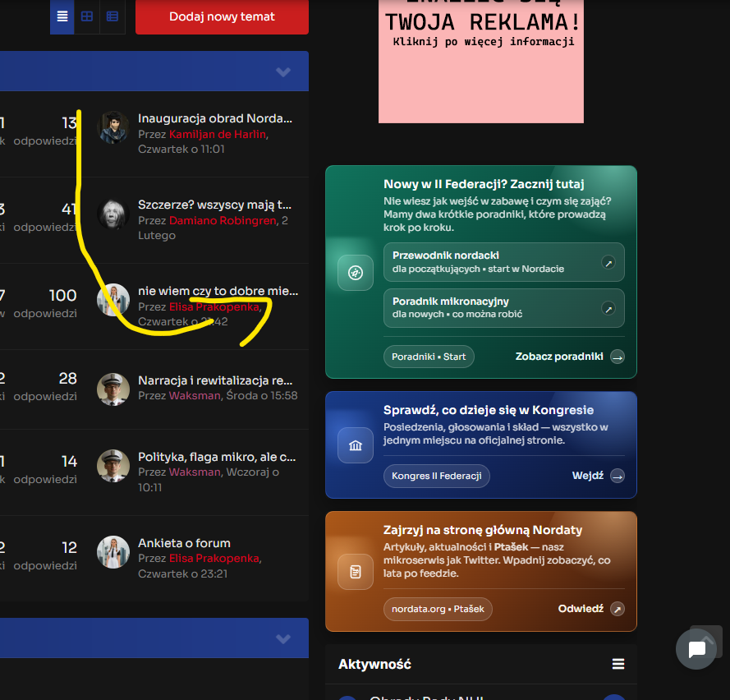Click the document icon in orange Nordata card
Image resolution: width=730 pixels, height=700 pixels.
pyautogui.click(x=355, y=571)
